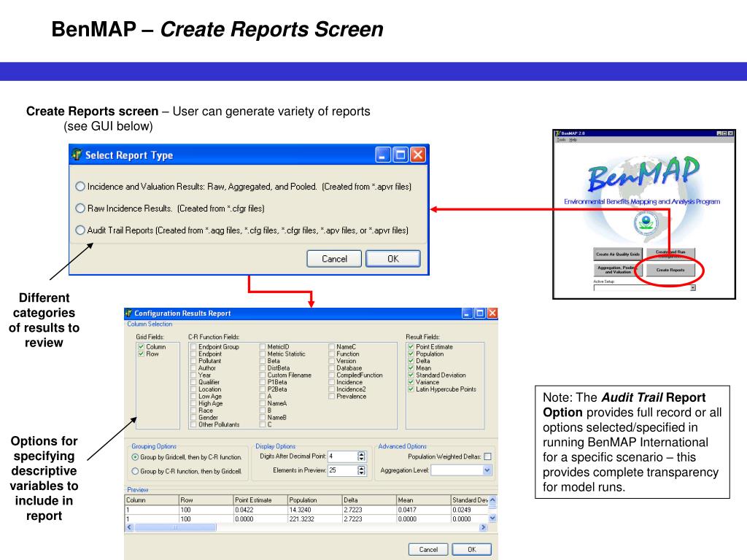Click the Point Estimate column header in preview
The width and height of the screenshot is (747, 560).
pos(260,500)
